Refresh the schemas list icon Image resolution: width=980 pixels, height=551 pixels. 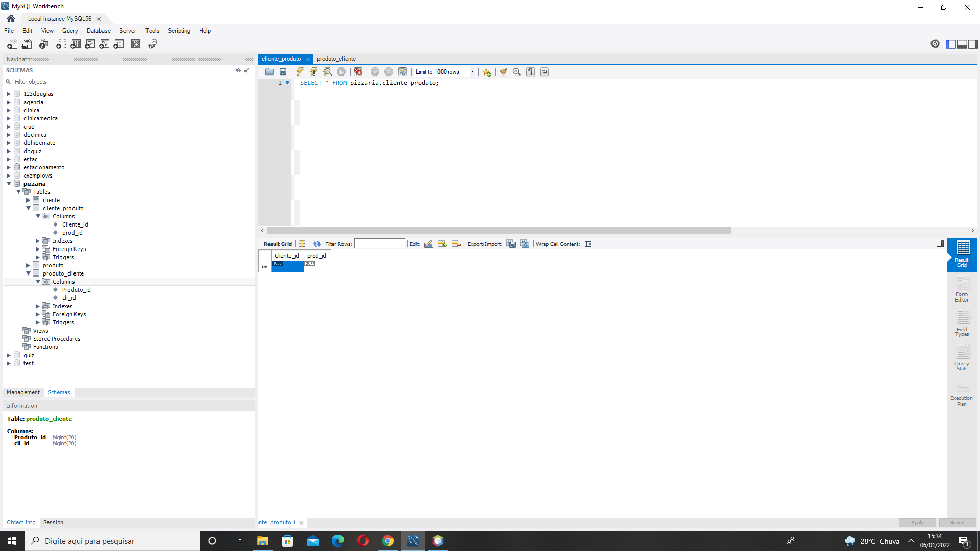point(238,70)
